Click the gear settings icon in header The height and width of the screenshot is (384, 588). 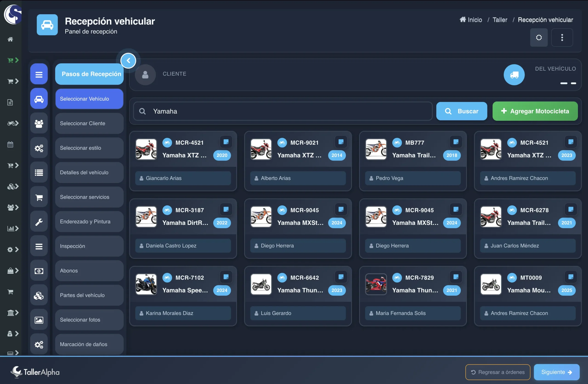coord(539,37)
